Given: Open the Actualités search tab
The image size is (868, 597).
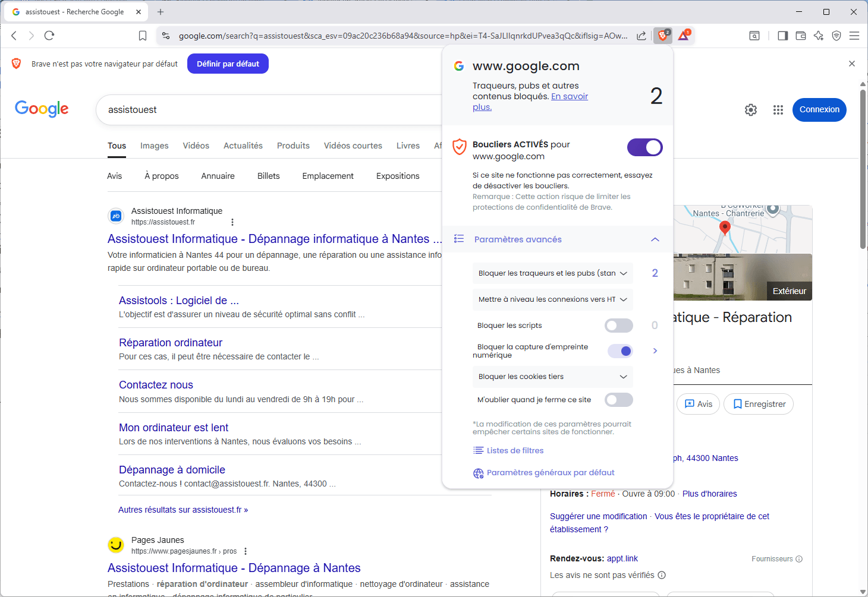Looking at the screenshot, I should (x=243, y=146).
